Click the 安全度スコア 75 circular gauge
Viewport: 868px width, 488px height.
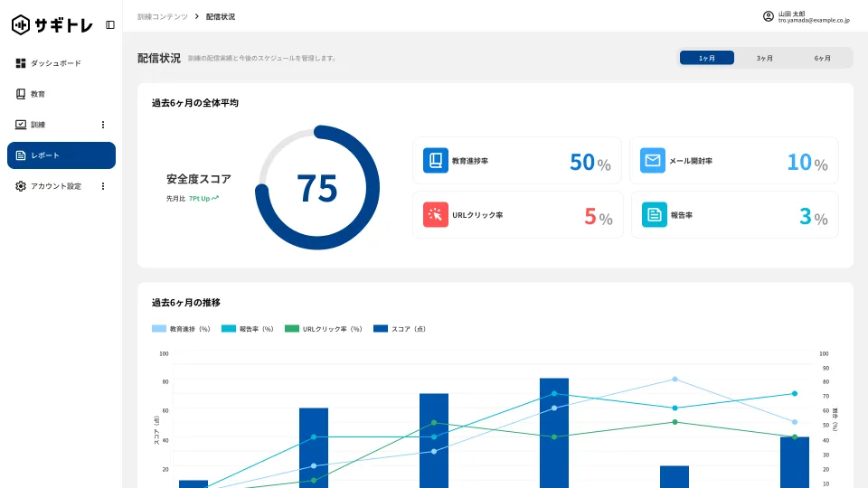click(317, 188)
